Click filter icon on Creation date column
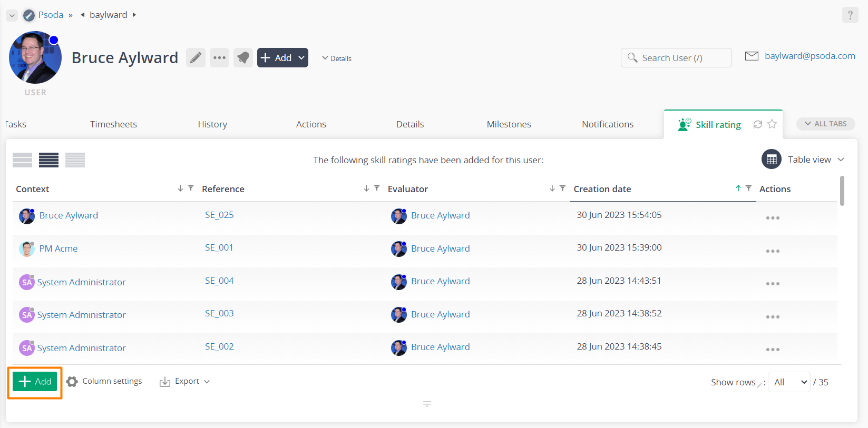This screenshot has height=428, width=868. point(748,188)
